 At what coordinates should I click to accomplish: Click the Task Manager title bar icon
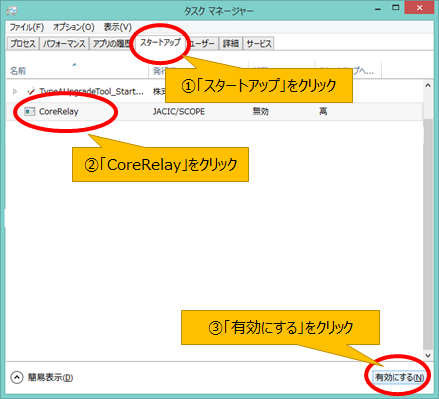tap(12, 11)
